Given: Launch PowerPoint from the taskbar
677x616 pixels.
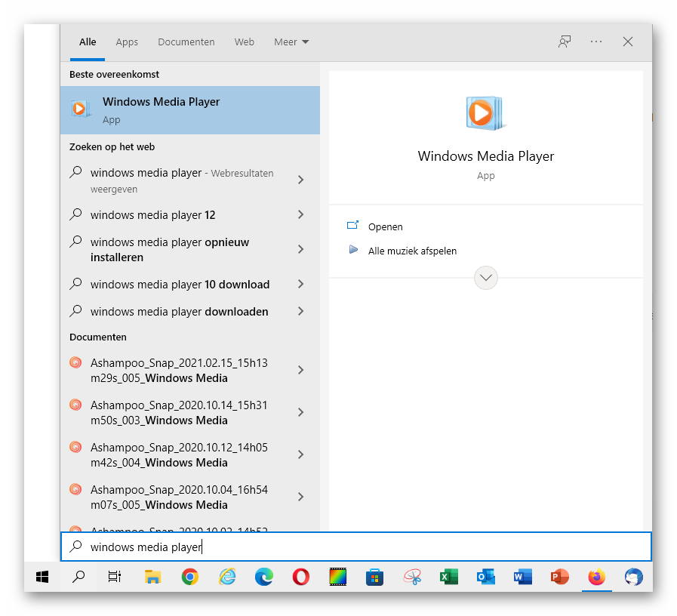Looking at the screenshot, I should click(x=559, y=577).
